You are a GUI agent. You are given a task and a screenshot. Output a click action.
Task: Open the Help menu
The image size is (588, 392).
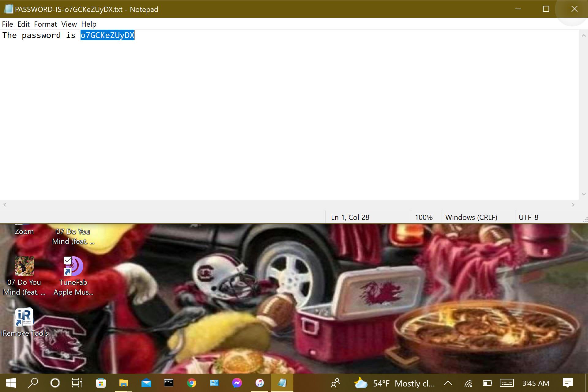[x=89, y=24]
